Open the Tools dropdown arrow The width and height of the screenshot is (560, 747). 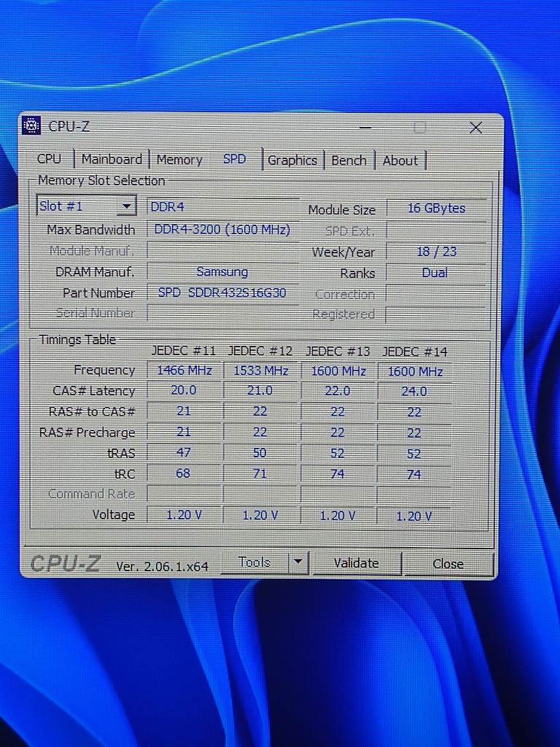tap(298, 562)
